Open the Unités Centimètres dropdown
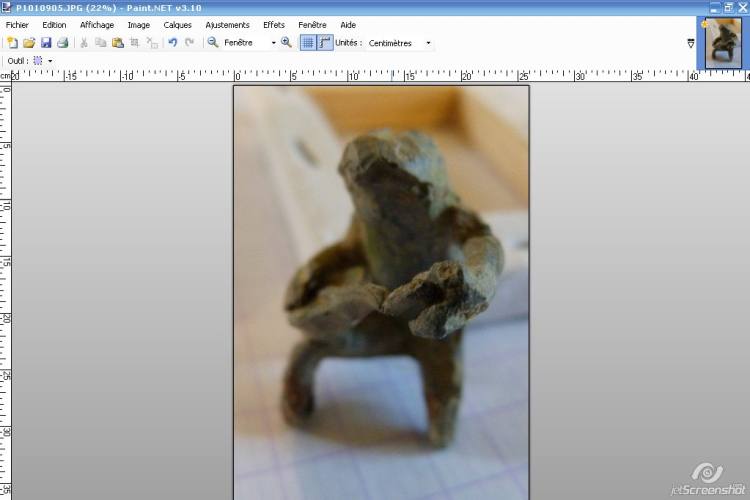The width and height of the screenshot is (750, 500). 429,43
